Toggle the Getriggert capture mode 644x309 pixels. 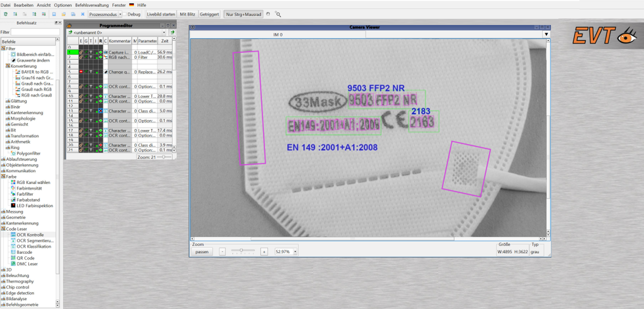pyautogui.click(x=209, y=14)
